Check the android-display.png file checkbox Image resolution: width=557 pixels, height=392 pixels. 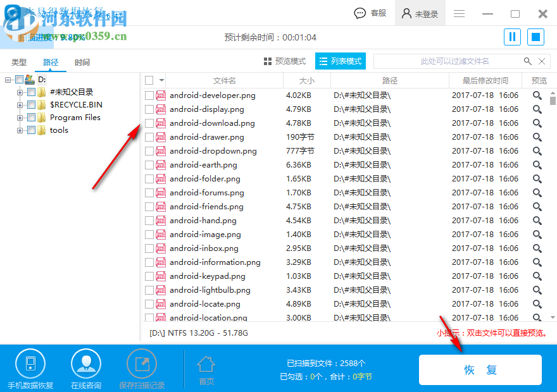(151, 109)
